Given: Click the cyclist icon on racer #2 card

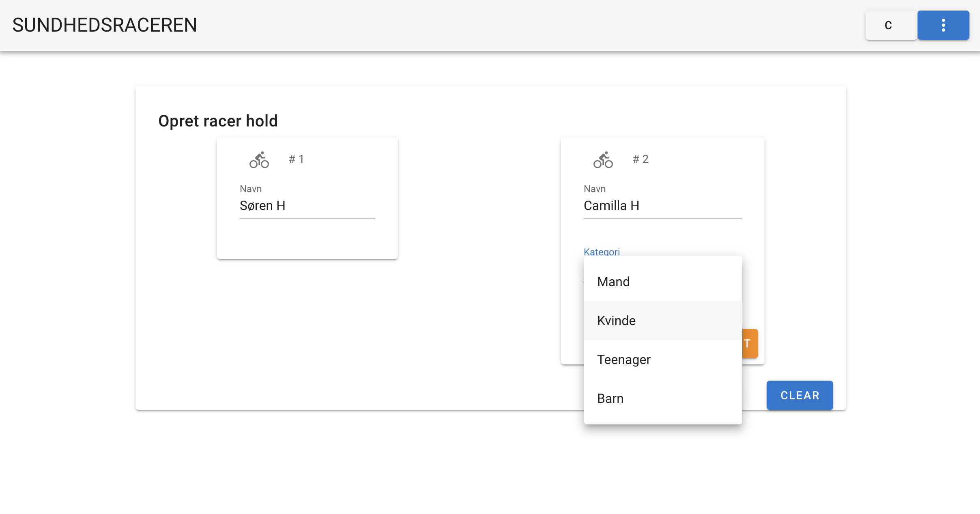Looking at the screenshot, I should [603, 160].
